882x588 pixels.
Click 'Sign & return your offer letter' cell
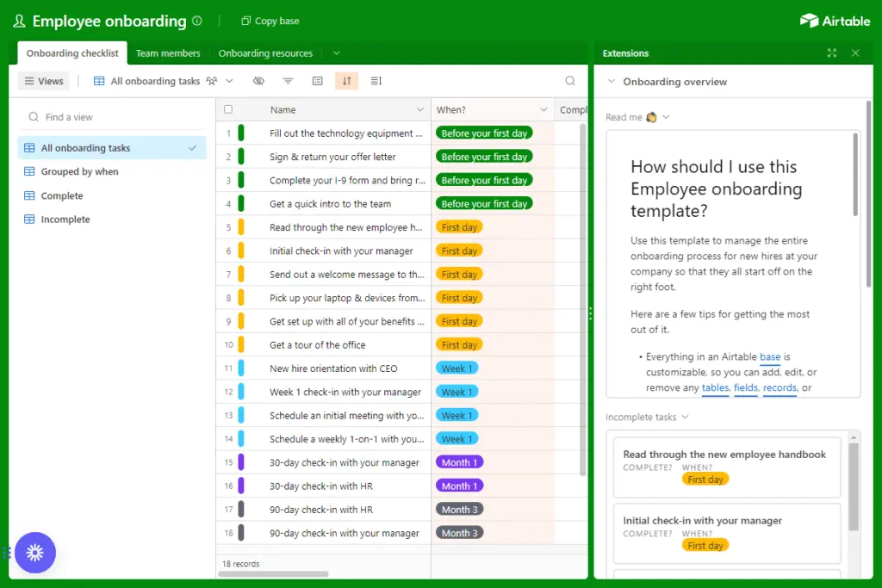coord(332,157)
